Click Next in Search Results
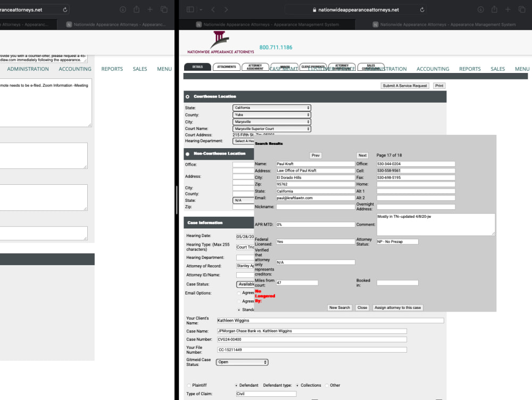532x400 pixels. point(362,156)
